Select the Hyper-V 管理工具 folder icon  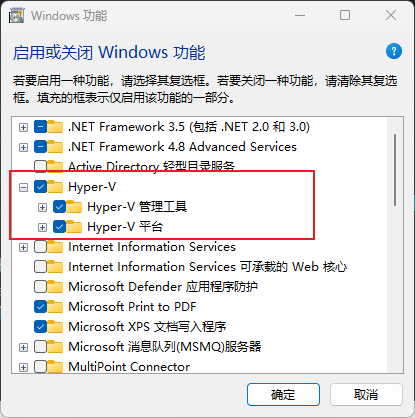coord(74,207)
